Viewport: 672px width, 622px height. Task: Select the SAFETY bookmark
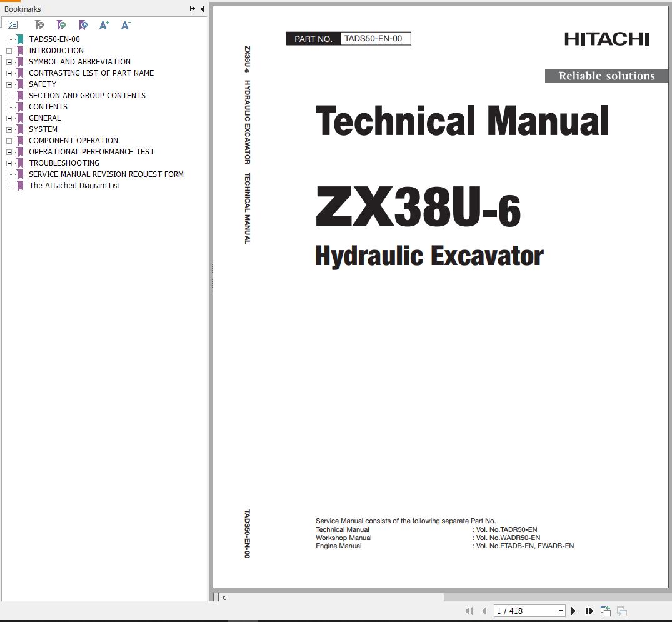43,84
